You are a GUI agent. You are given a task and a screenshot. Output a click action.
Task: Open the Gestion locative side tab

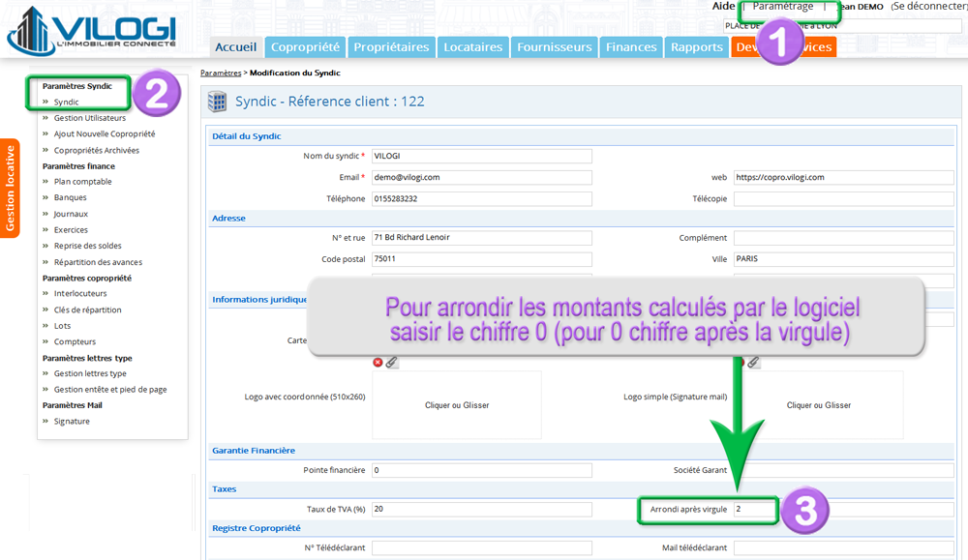click(x=10, y=188)
